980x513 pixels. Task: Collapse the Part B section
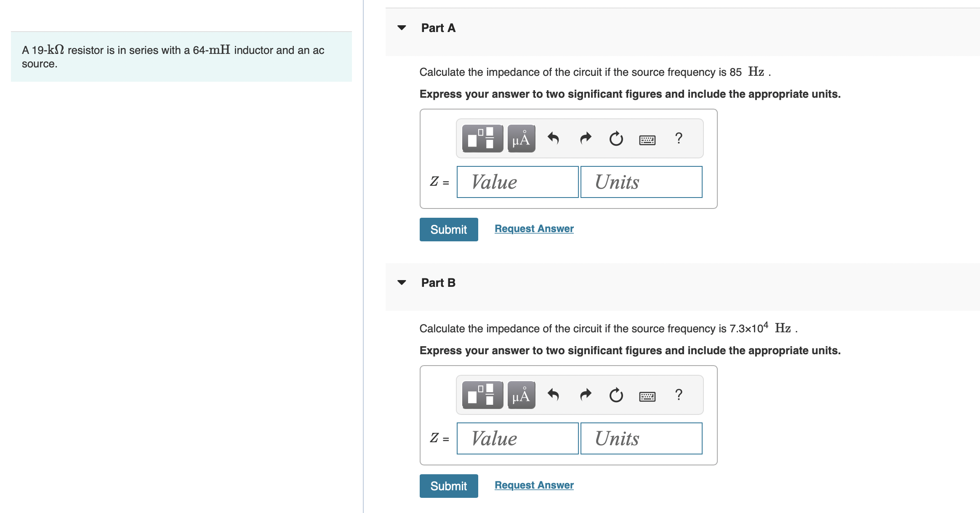402,283
